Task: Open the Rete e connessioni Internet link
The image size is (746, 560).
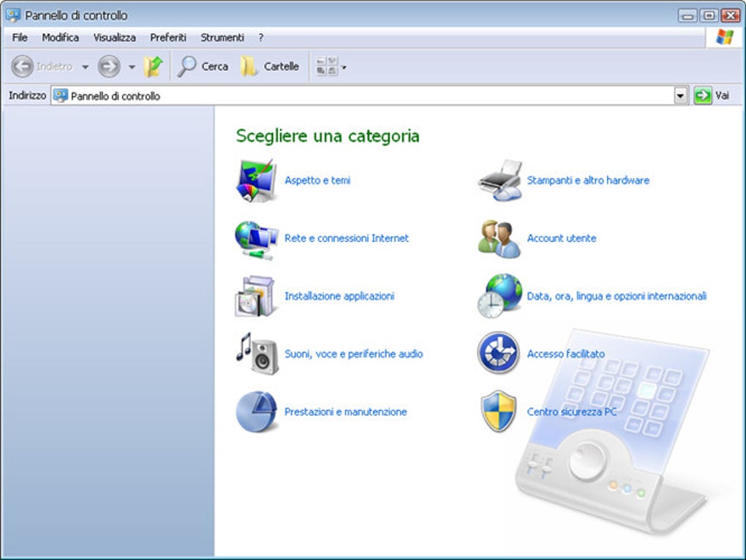Action: pos(347,238)
